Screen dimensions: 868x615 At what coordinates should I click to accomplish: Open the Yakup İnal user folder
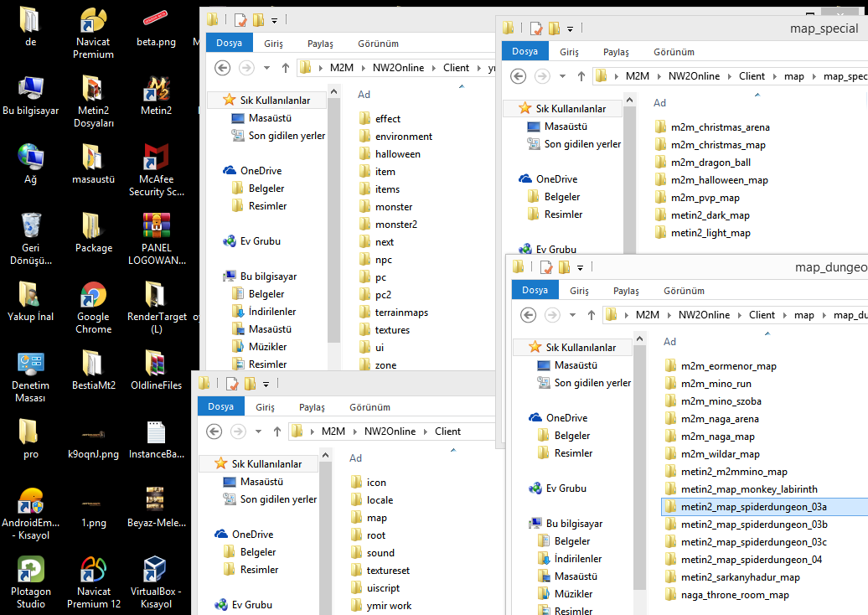click(x=30, y=302)
